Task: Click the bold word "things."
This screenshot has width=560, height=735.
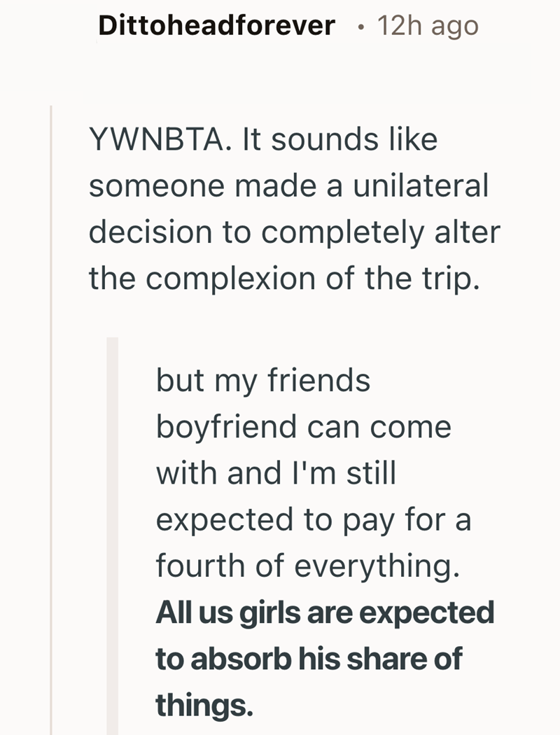Action: coord(202,705)
